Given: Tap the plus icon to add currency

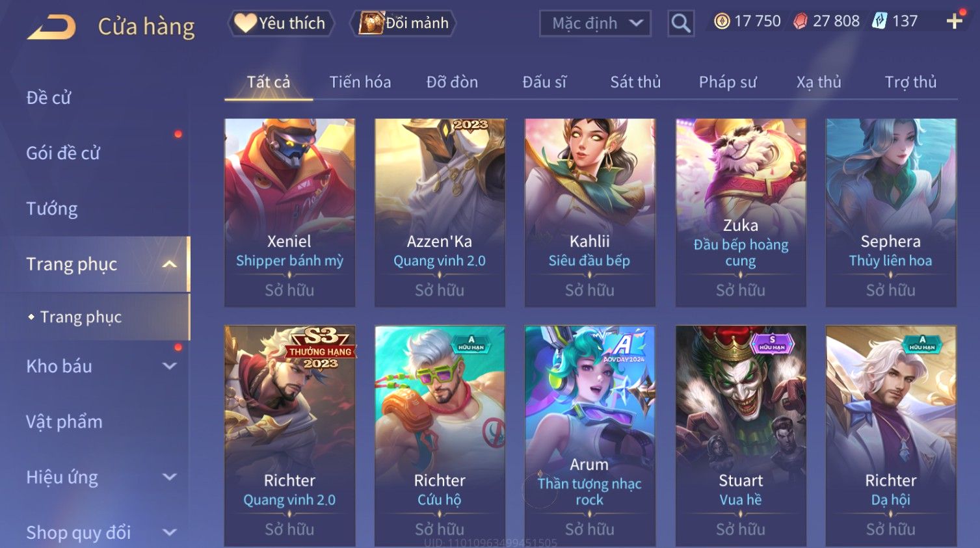Looking at the screenshot, I should [954, 21].
